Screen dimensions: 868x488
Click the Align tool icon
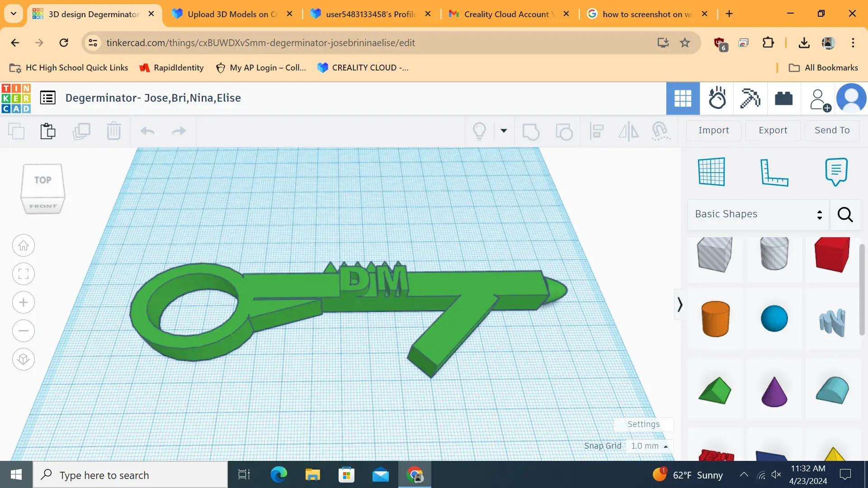(597, 131)
